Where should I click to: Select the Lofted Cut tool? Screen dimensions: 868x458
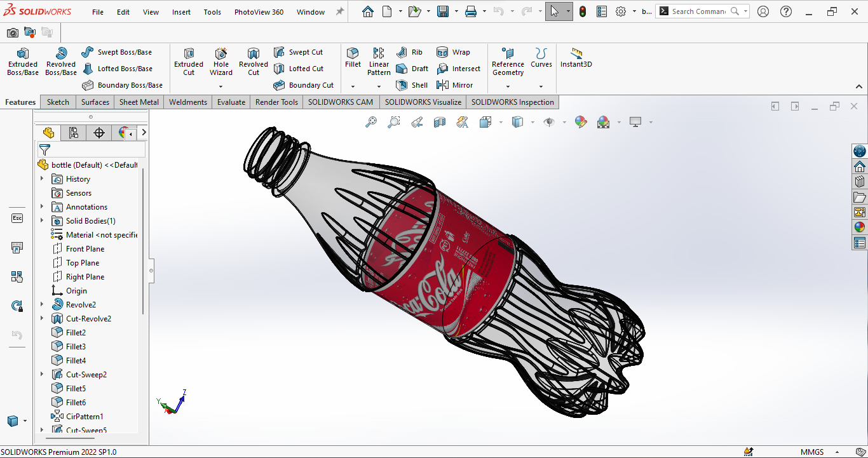pyautogui.click(x=299, y=69)
